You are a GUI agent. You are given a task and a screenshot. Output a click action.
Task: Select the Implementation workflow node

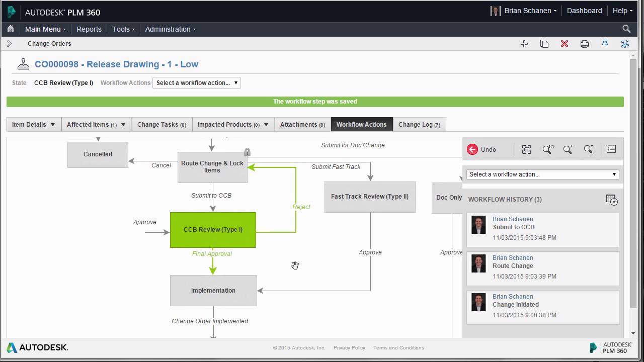(213, 291)
